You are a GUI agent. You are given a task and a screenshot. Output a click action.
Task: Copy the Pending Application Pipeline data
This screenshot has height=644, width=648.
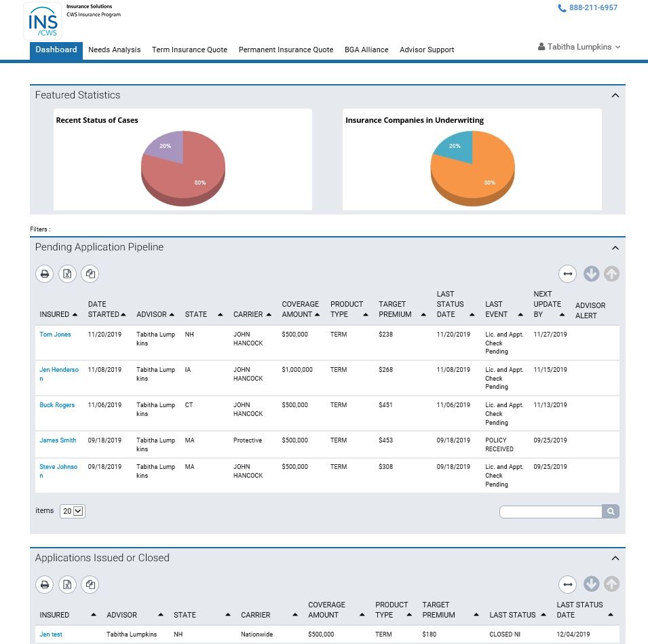(x=90, y=274)
